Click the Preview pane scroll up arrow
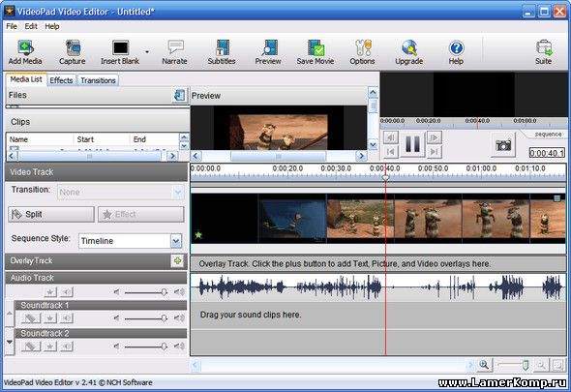 click(373, 93)
